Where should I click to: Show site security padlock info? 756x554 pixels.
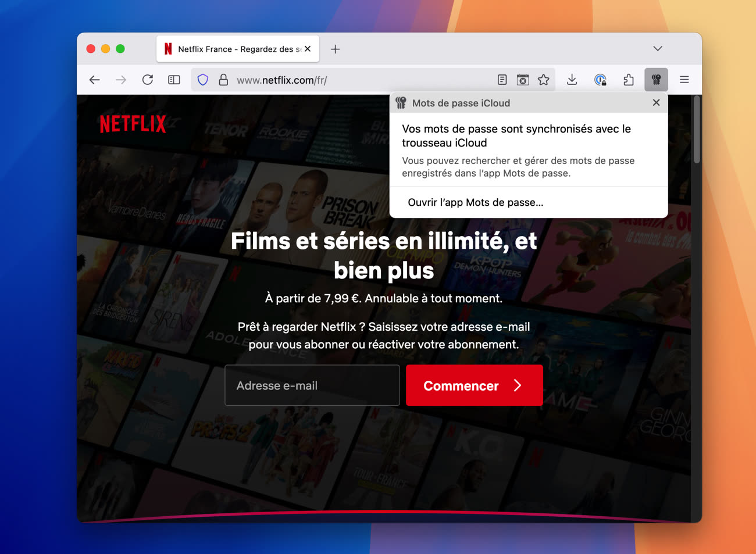point(223,80)
